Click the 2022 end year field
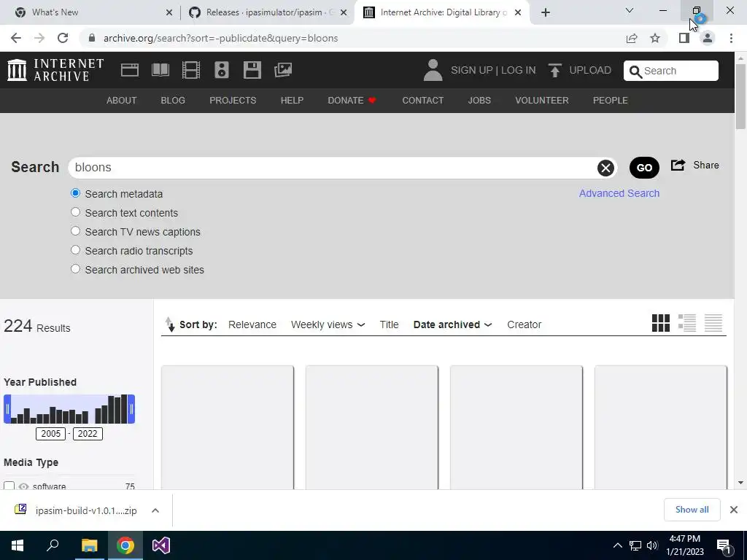This screenshot has height=560, width=747. (88, 434)
